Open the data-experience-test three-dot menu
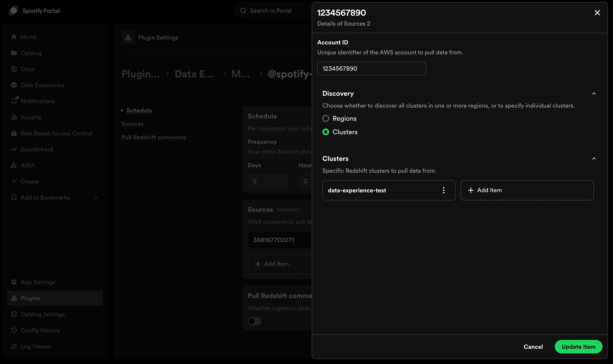The width and height of the screenshot is (613, 364). pyautogui.click(x=444, y=190)
